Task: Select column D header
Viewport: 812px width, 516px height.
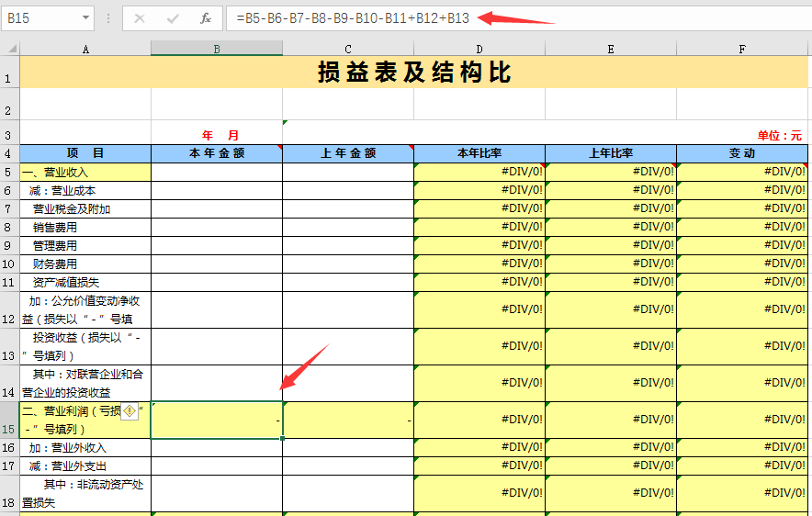Action: 479,49
